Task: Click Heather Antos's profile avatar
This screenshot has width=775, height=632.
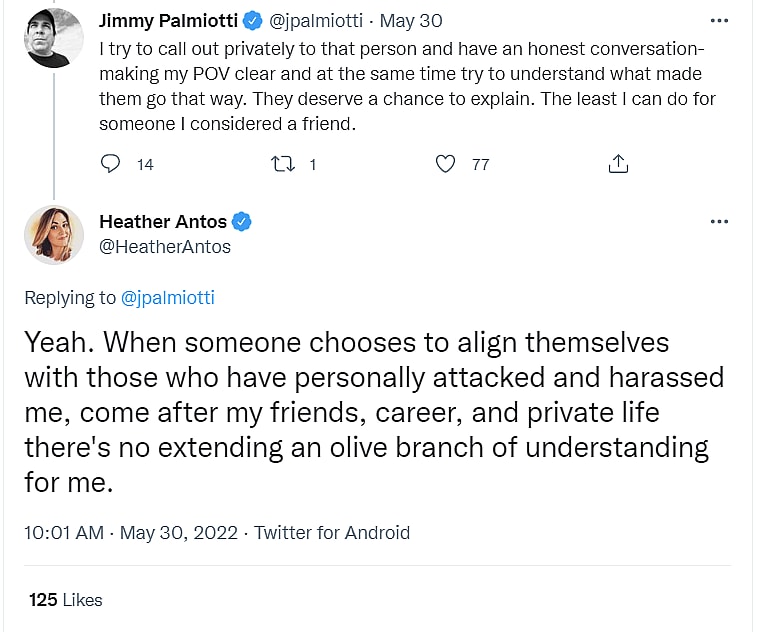Action: coord(53,235)
